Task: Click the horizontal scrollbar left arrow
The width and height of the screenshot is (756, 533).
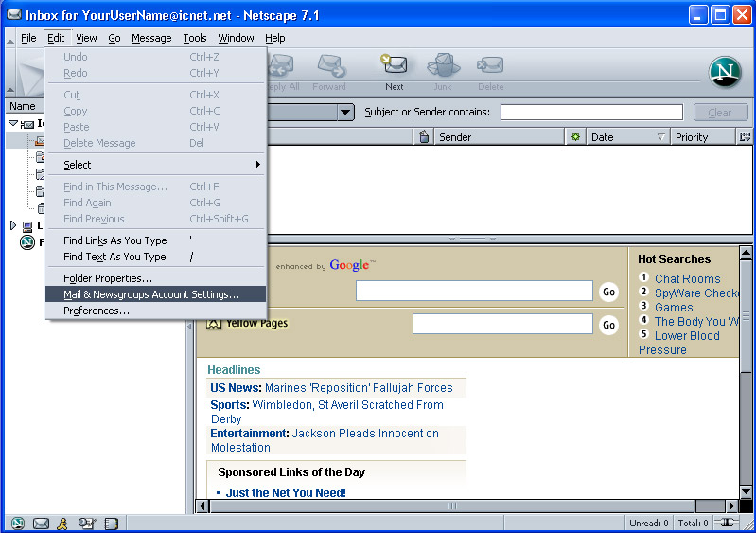Action: [x=202, y=506]
